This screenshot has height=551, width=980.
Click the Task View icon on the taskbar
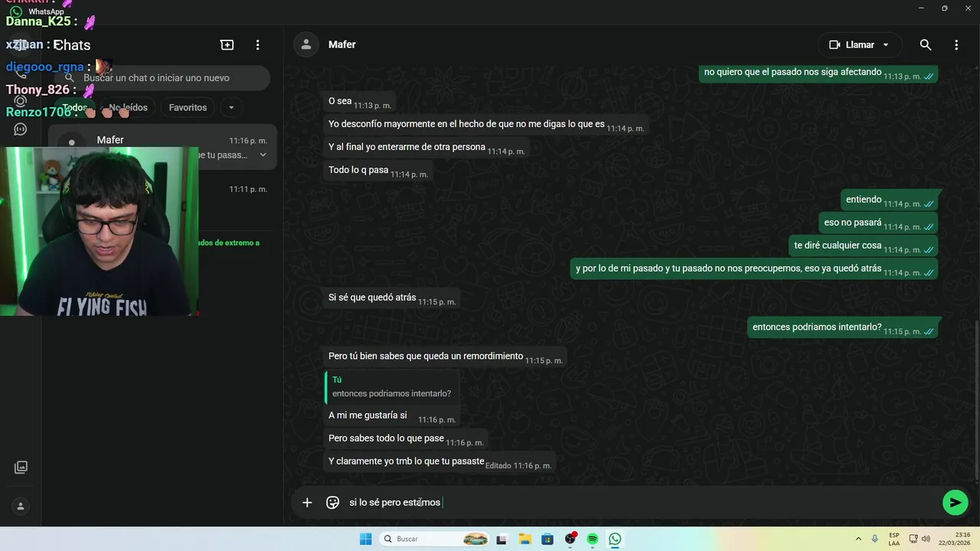[x=501, y=539]
